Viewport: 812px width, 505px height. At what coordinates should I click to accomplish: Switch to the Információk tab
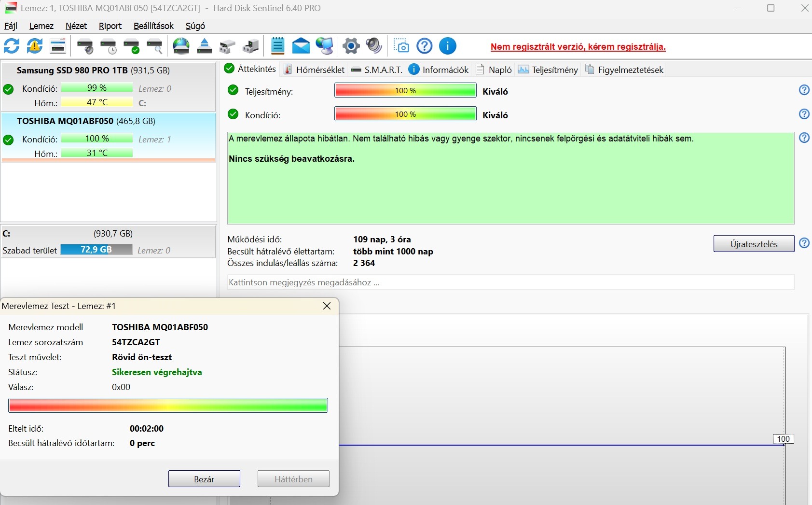tap(439, 70)
